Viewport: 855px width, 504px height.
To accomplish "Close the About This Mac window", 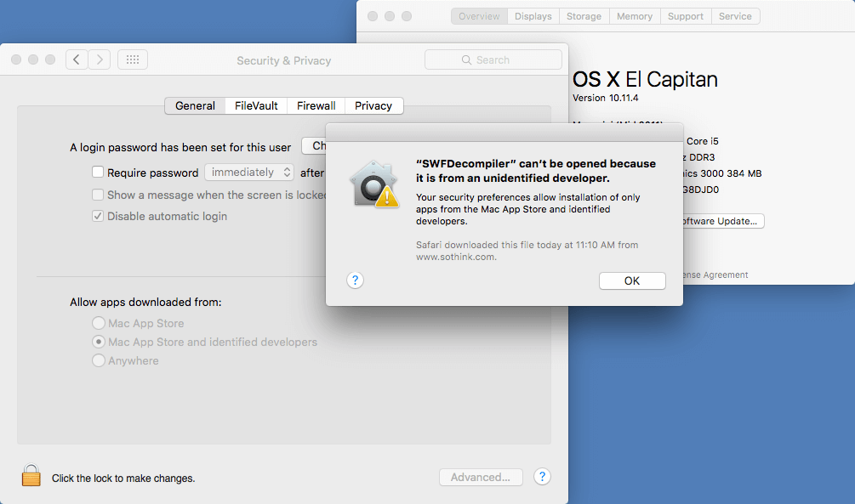I will (x=373, y=16).
